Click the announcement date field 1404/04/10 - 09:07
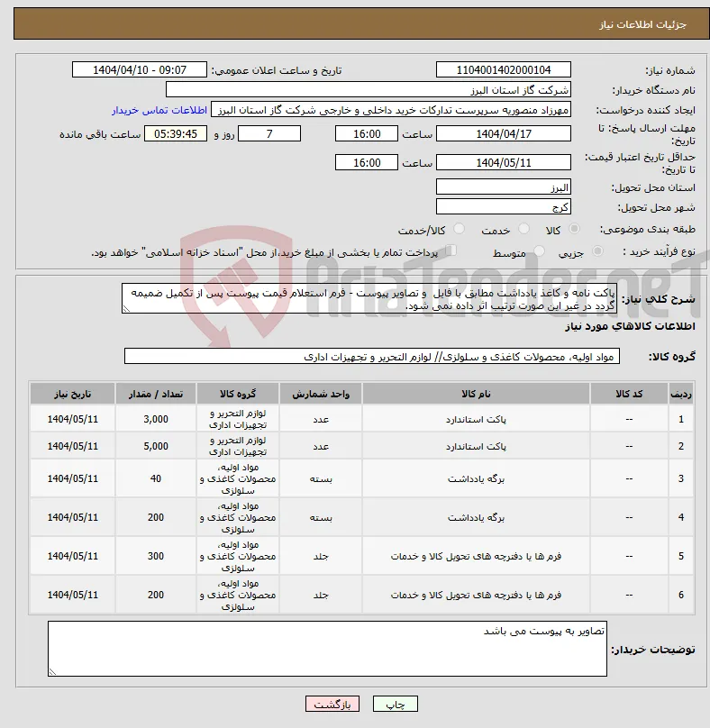 (x=140, y=69)
